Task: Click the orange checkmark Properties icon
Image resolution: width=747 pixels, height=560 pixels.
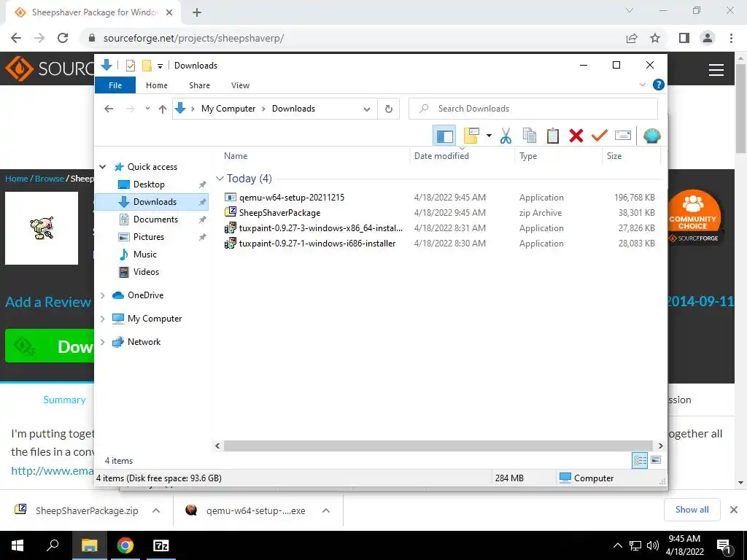Action: pos(600,136)
